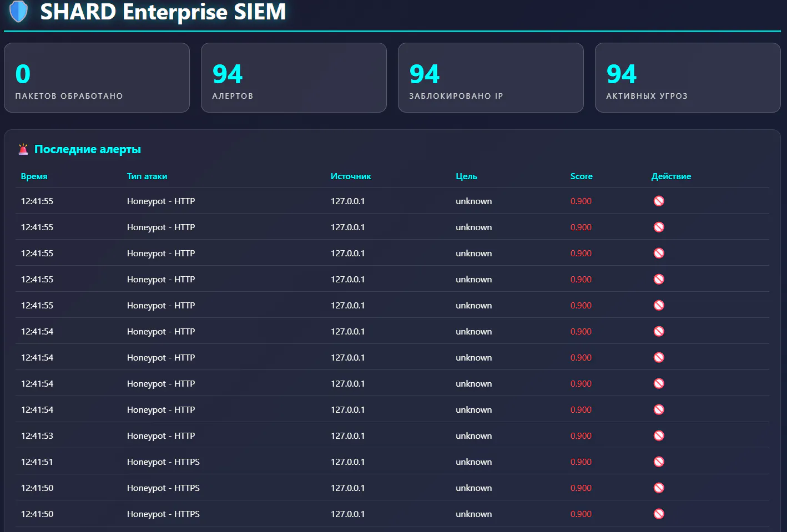Image resolution: width=787 pixels, height=532 pixels.
Task: Click the unknown target in the 12:41:51 row
Action: [474, 462]
